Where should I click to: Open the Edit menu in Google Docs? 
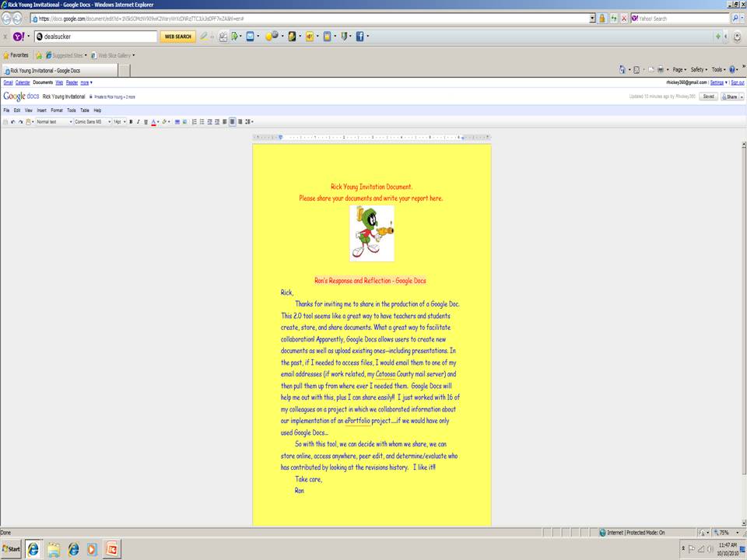point(17,110)
